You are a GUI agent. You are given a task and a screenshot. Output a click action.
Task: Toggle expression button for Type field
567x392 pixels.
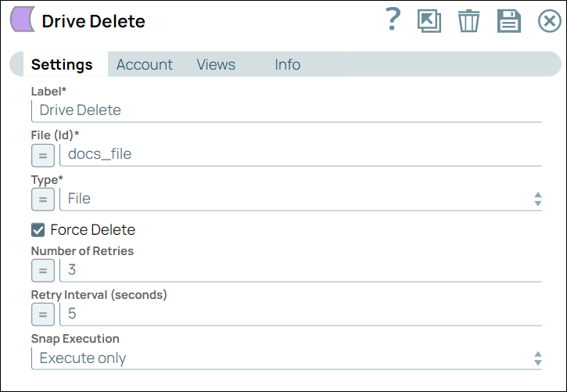pyautogui.click(x=42, y=199)
